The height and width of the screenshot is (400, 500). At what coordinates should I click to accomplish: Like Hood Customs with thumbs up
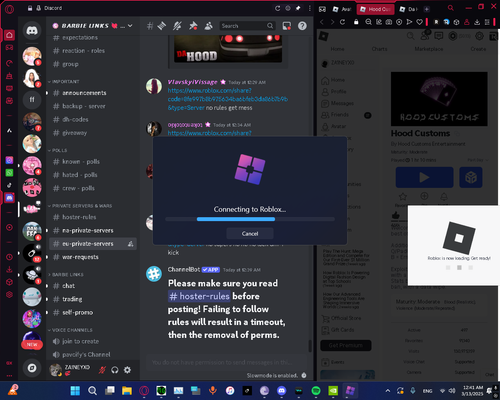point(396,215)
